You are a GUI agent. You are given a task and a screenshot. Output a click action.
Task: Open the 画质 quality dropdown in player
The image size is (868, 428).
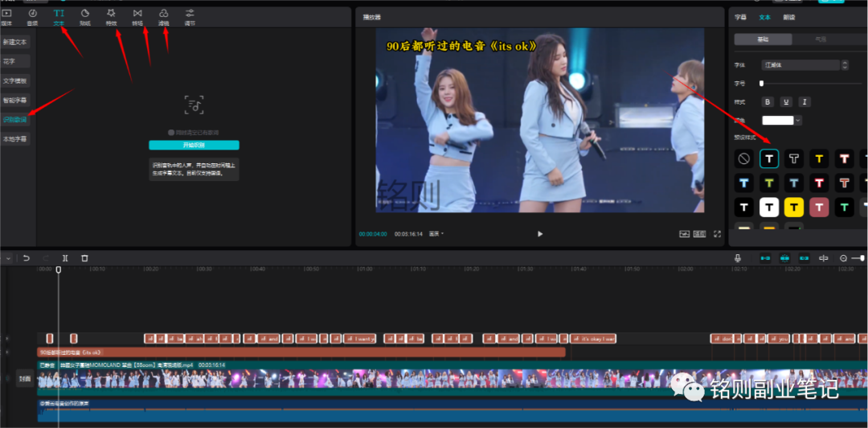[x=436, y=234]
